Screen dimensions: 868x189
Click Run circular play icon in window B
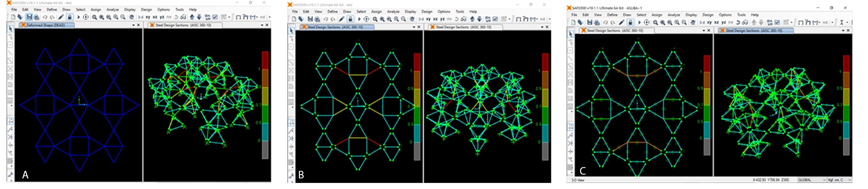366,19
